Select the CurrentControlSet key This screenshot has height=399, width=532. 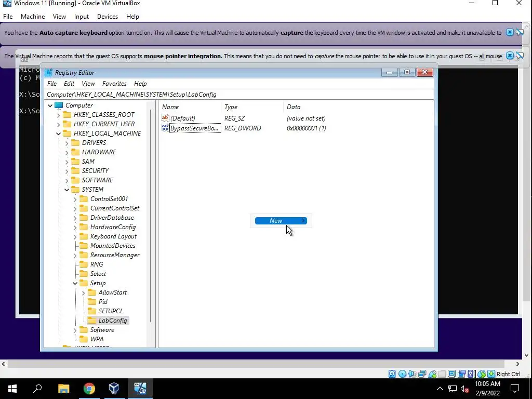pos(115,208)
